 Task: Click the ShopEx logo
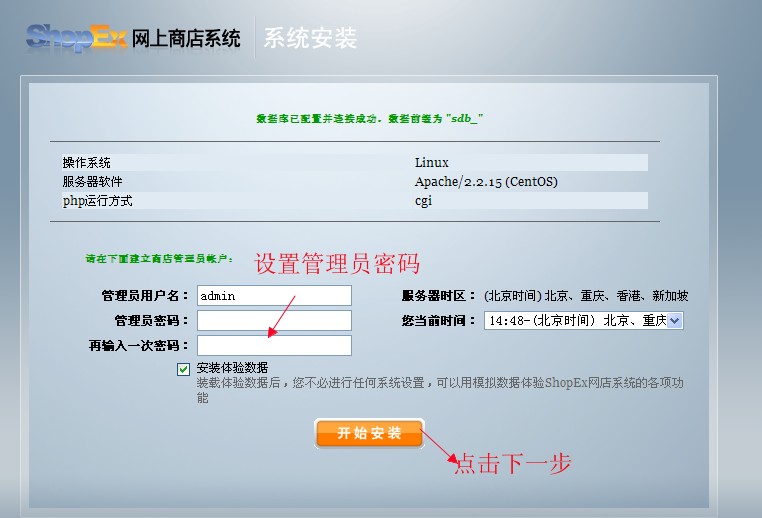tap(76, 37)
